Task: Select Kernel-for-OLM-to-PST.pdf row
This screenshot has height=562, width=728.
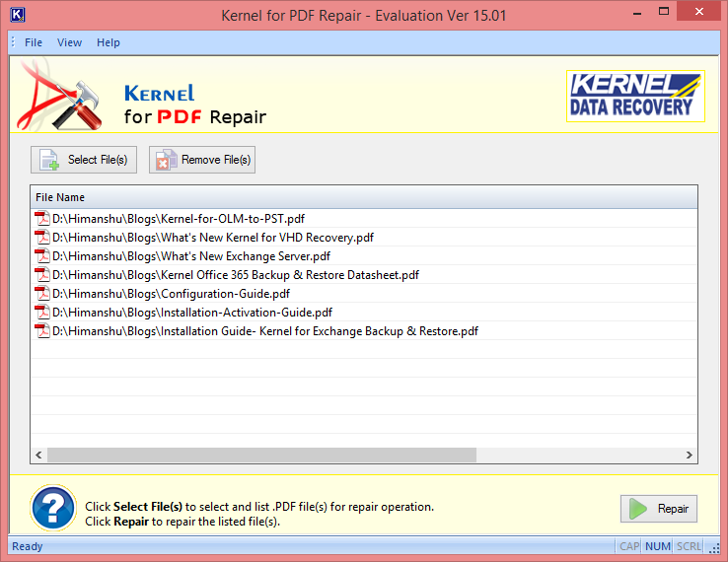Action: click(x=364, y=219)
